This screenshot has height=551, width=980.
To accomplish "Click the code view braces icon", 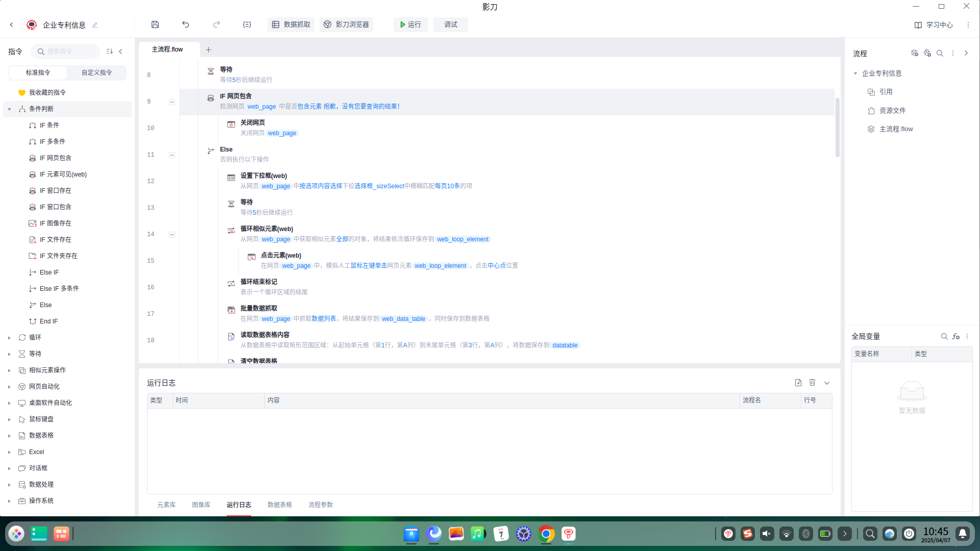I will [247, 24].
